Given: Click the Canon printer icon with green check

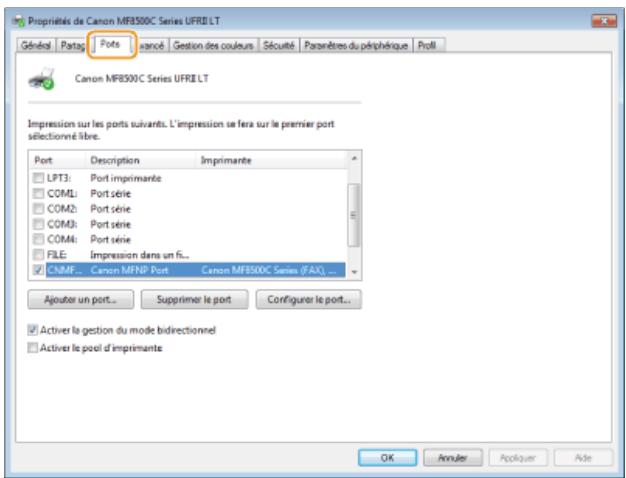Looking at the screenshot, I should point(41,79).
